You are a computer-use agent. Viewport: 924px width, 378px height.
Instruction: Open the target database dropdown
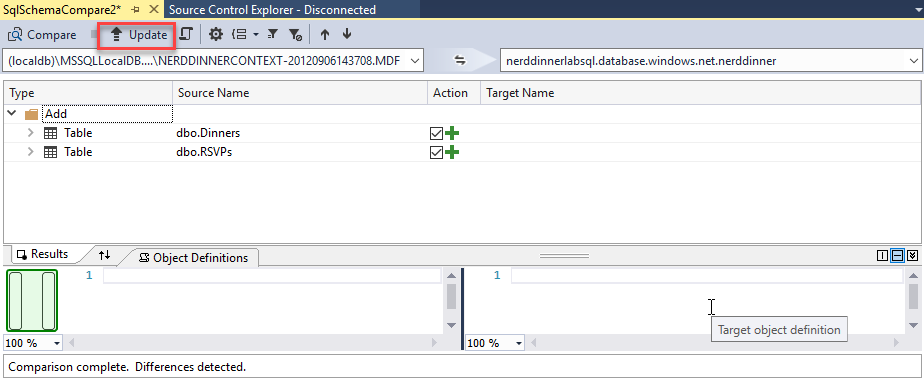[914, 60]
